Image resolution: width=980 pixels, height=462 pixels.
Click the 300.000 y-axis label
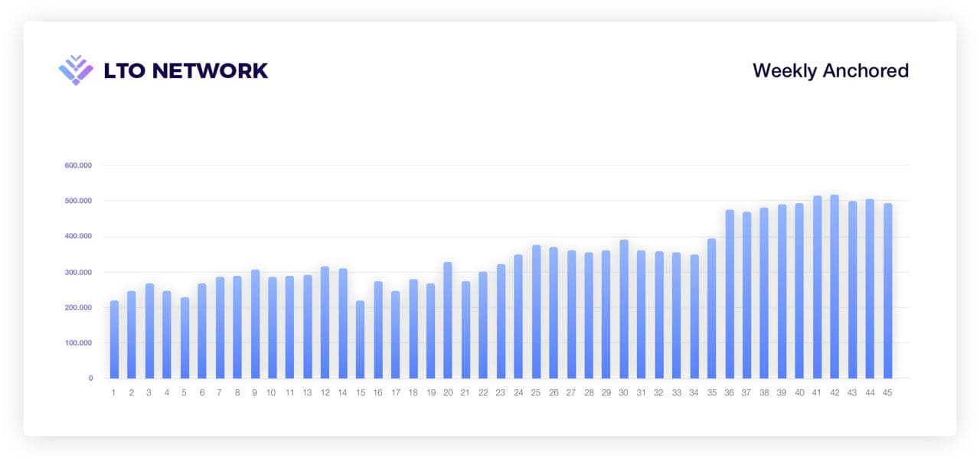(78, 272)
